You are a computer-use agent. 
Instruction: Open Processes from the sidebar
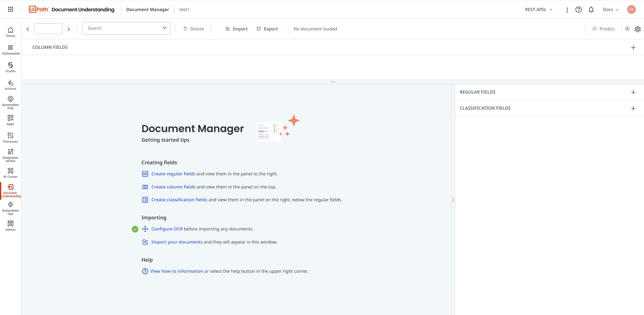(11, 138)
